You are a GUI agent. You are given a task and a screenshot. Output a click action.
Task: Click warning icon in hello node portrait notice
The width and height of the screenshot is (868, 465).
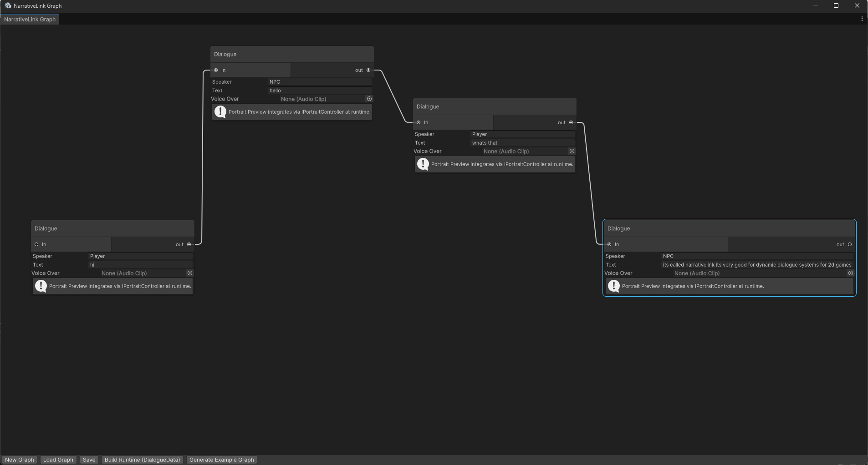point(220,112)
